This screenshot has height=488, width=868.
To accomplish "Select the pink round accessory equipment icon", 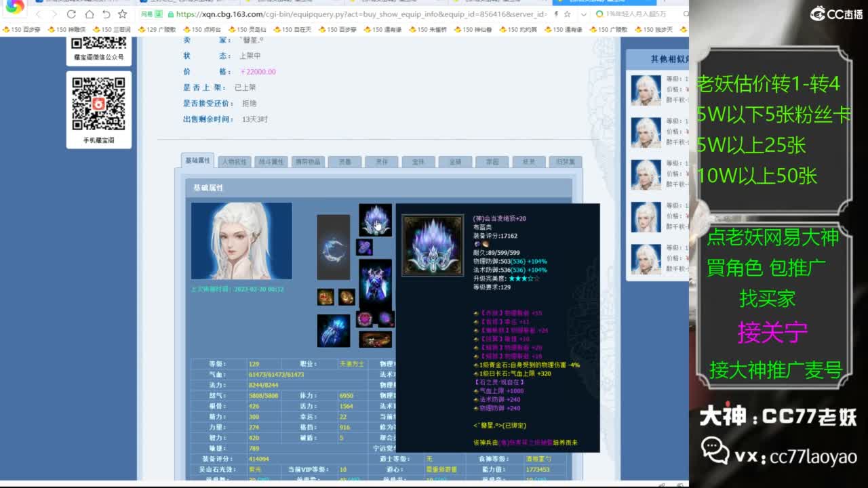I will [365, 319].
